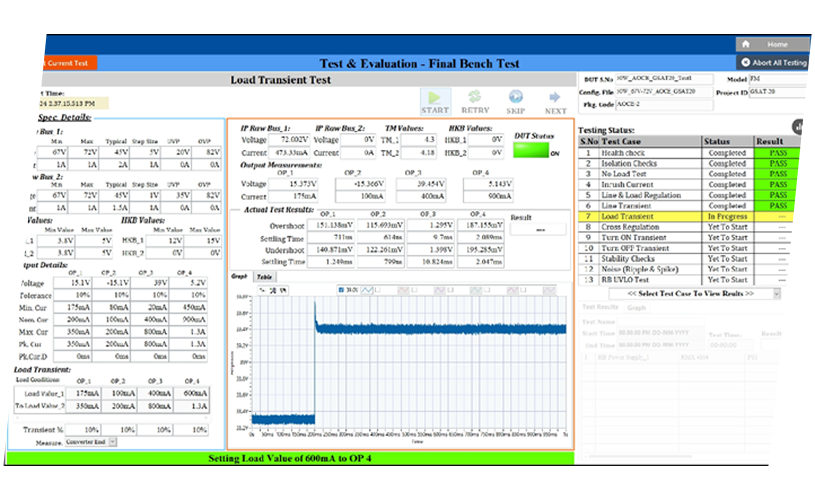The image size is (815, 500).
Task: Click status bar Setting Load Value message
Action: (x=290, y=458)
